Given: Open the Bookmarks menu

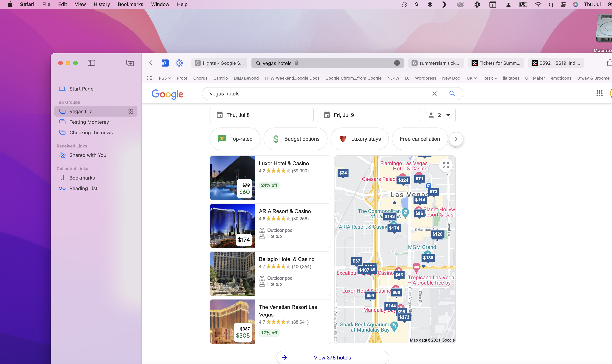Looking at the screenshot, I should click(x=130, y=4).
